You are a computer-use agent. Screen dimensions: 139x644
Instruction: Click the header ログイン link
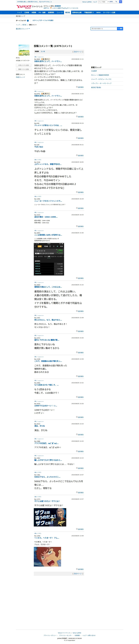click(x=46, y=8)
